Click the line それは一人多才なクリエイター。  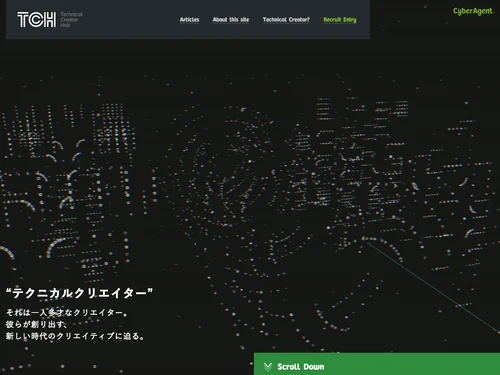67,313
